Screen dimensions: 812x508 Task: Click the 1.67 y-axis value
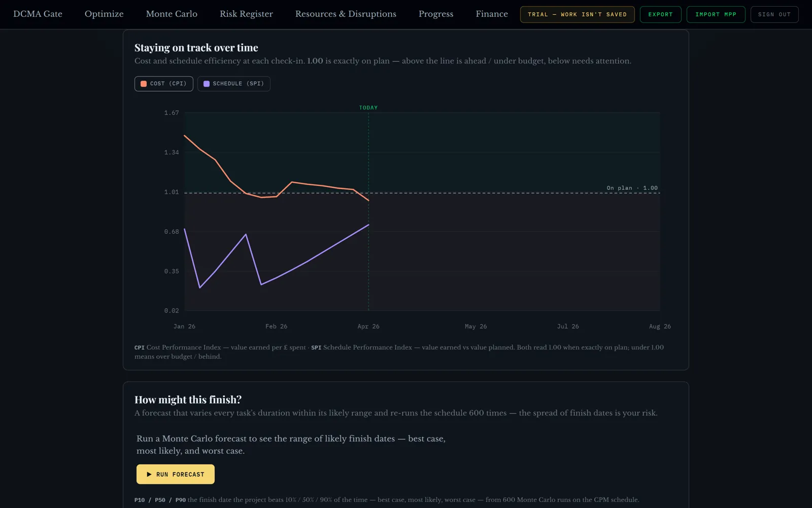pyautogui.click(x=172, y=113)
